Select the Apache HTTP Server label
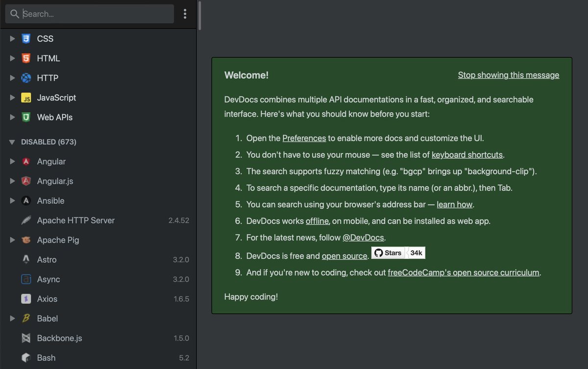588x369 pixels. click(76, 220)
